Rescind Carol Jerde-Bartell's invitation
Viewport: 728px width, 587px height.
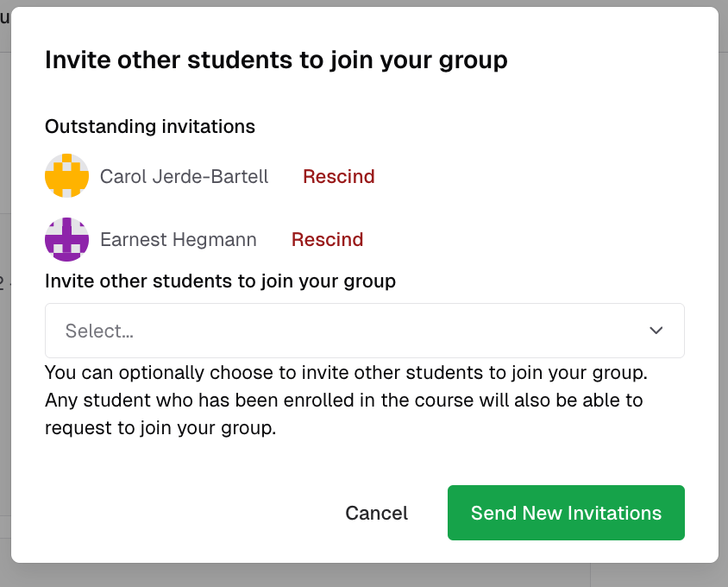[338, 176]
